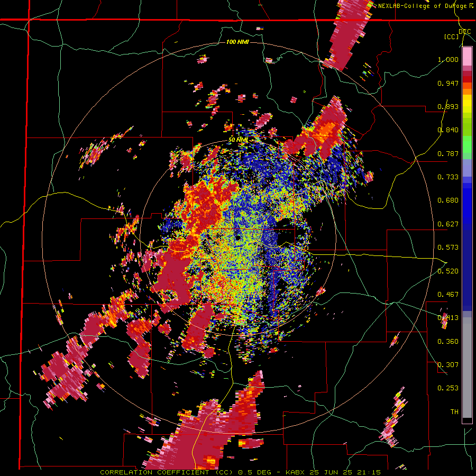This screenshot has width=476, height=476.
Task: Click the 0.840 legend value
Action: click(448, 130)
